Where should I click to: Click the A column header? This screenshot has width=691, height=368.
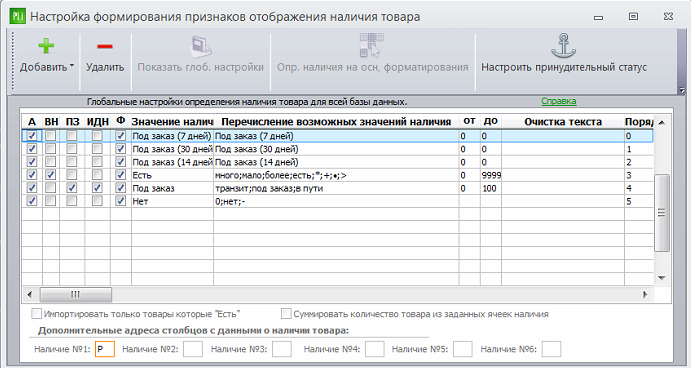(32, 122)
